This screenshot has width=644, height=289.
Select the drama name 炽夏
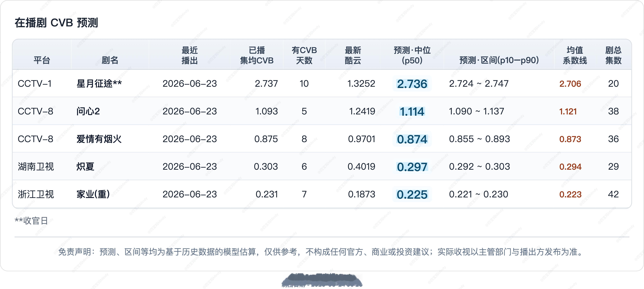coord(85,166)
